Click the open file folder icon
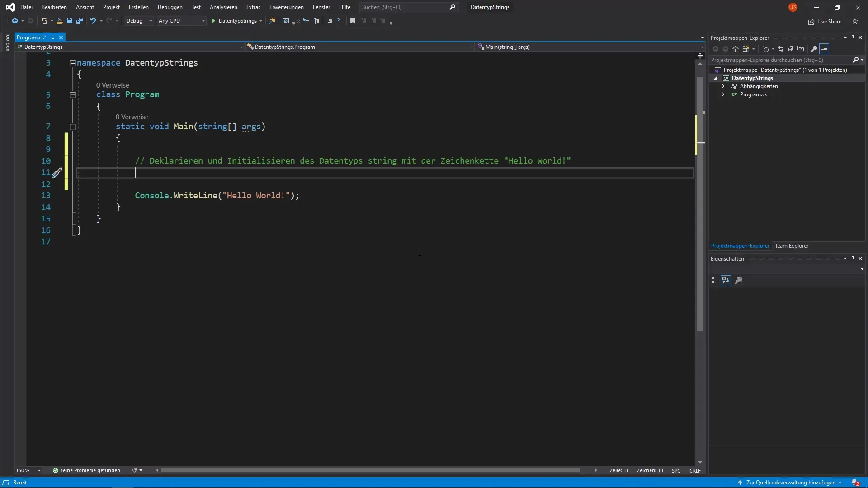The width and height of the screenshot is (868, 488). (59, 21)
